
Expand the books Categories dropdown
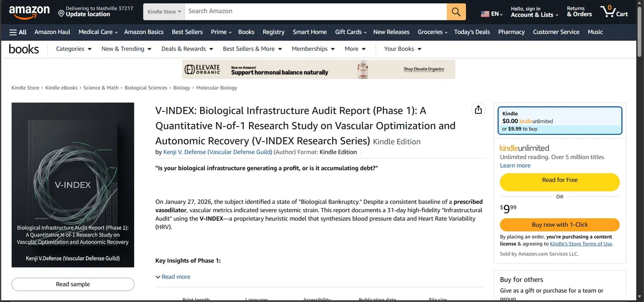click(x=74, y=49)
